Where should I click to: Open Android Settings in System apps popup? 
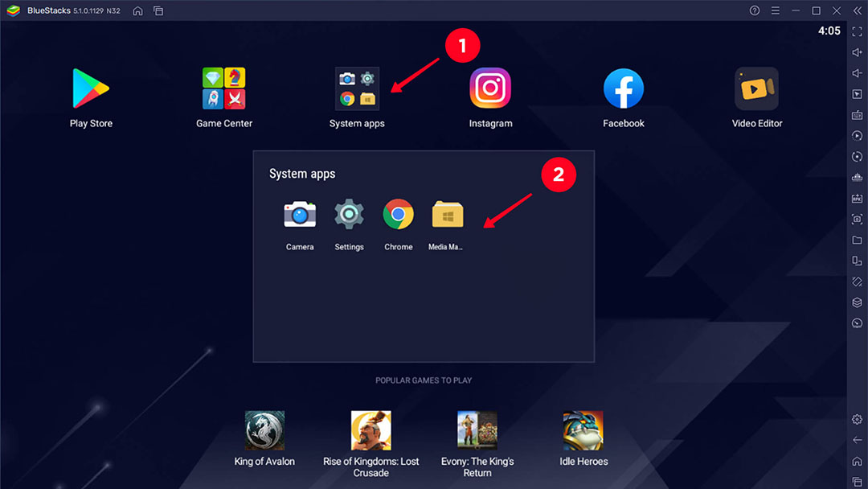[x=349, y=214]
